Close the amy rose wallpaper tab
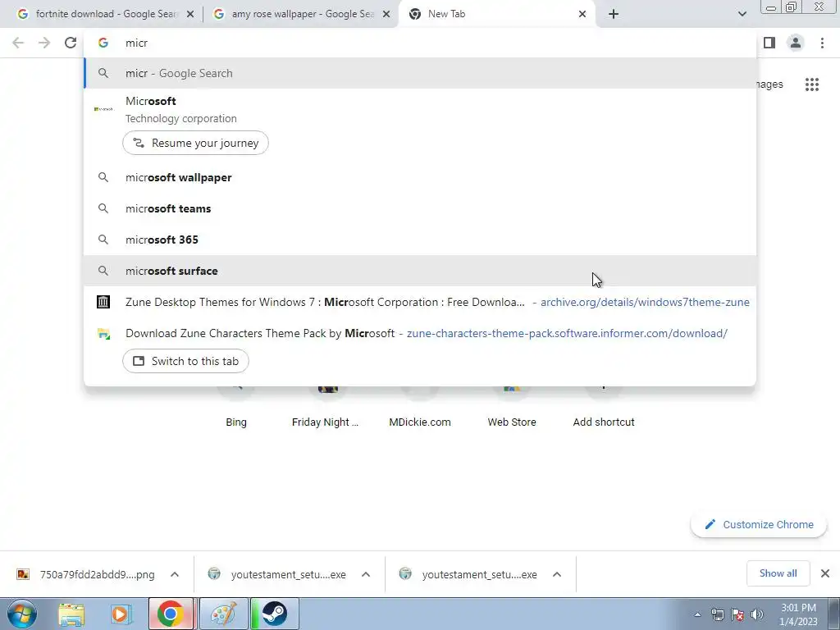Image resolution: width=840 pixels, height=630 pixels. pos(386,15)
